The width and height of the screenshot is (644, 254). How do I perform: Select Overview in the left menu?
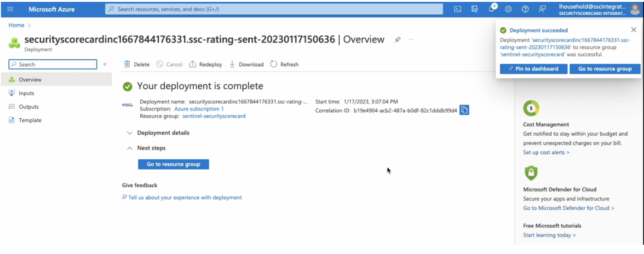tap(56, 80)
